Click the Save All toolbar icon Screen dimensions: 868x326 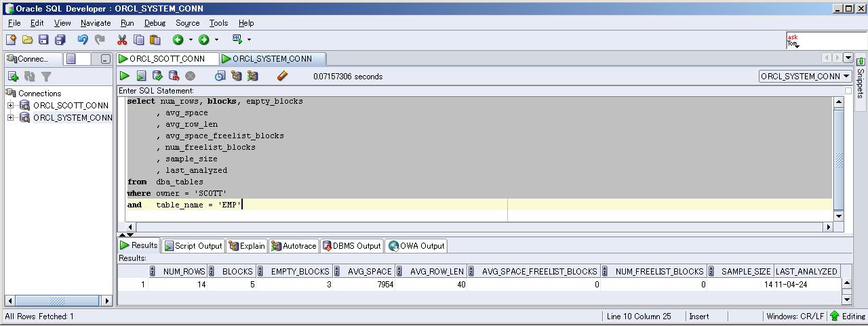point(60,40)
